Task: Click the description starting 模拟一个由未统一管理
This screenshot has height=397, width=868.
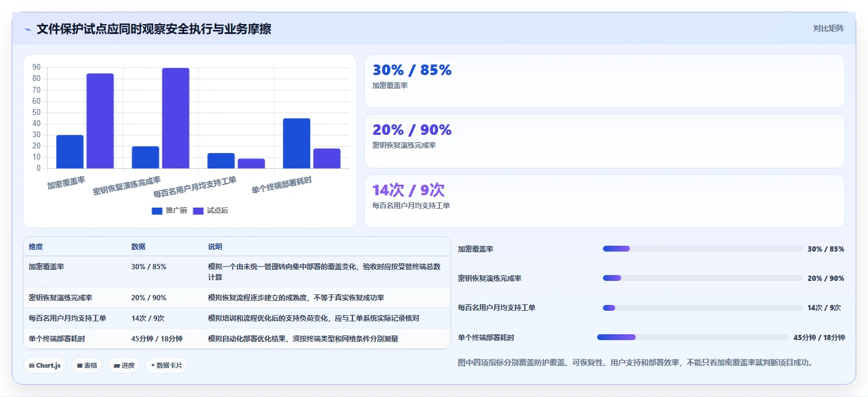Action: [x=324, y=272]
